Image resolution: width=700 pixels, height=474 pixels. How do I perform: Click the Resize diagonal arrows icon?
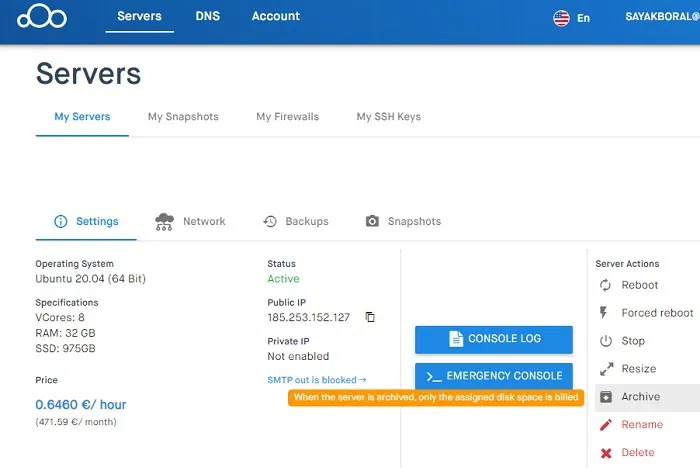click(606, 369)
